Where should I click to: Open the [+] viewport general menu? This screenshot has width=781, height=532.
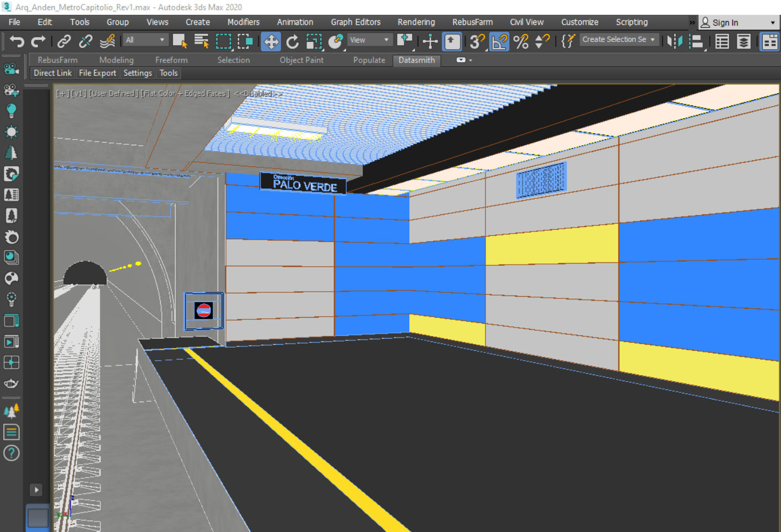[x=62, y=94]
